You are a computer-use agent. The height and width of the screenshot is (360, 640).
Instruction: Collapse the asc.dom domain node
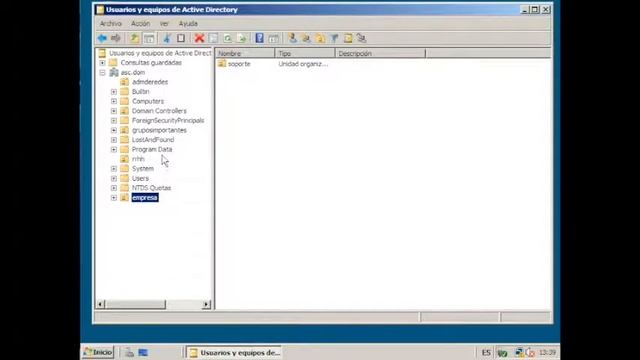102,73
